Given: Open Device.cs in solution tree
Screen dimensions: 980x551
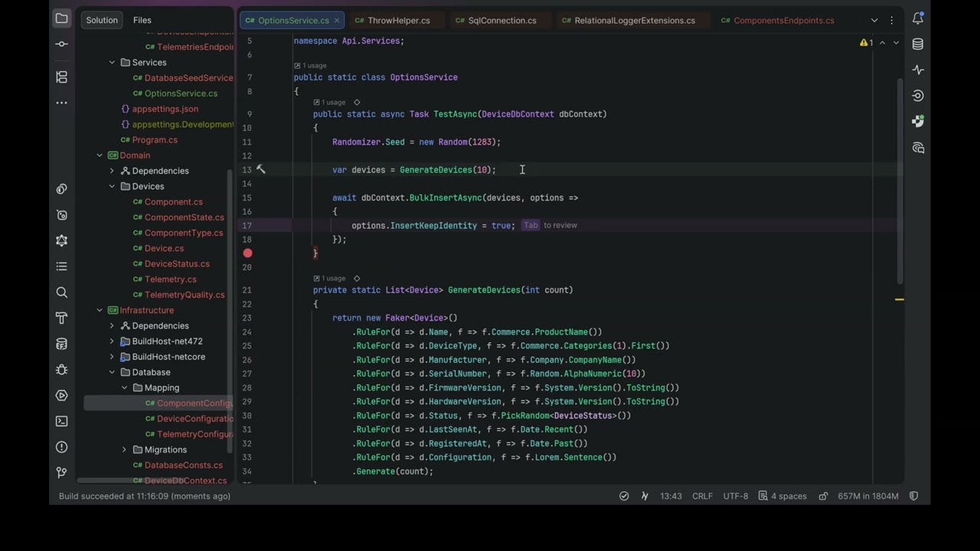Looking at the screenshot, I should pyautogui.click(x=164, y=249).
